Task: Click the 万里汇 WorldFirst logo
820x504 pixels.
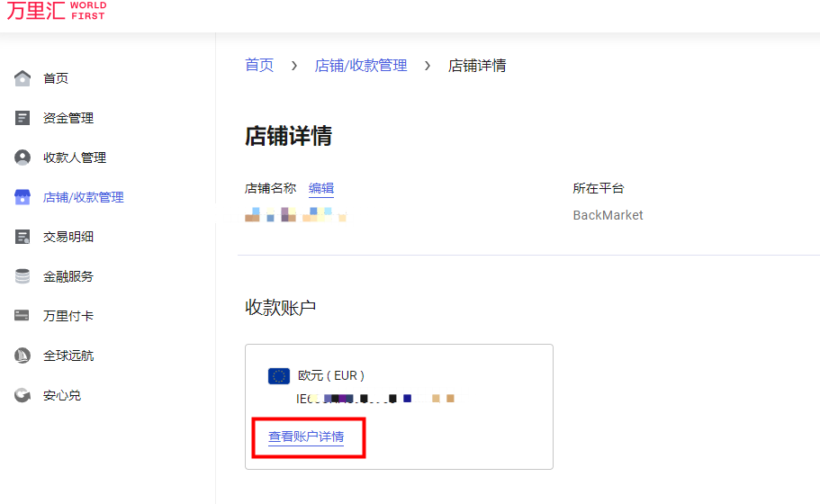Action: pyautogui.click(x=56, y=11)
